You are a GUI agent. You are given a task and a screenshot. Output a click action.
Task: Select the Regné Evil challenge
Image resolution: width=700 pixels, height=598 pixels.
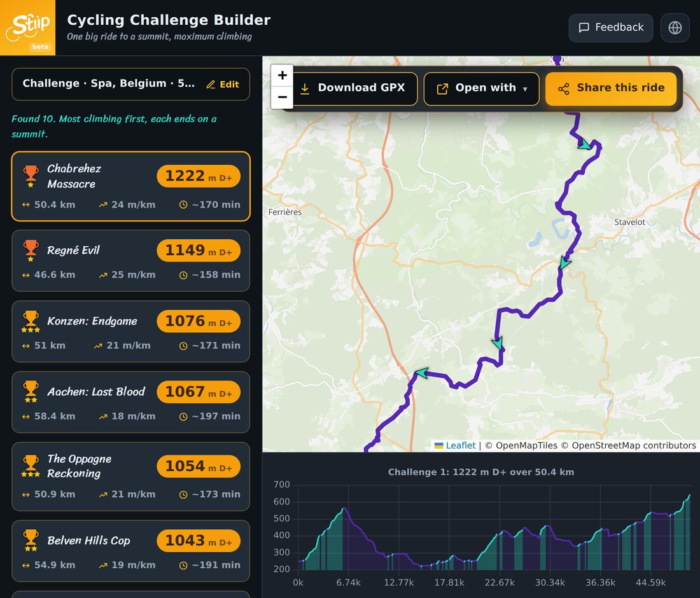point(131,261)
